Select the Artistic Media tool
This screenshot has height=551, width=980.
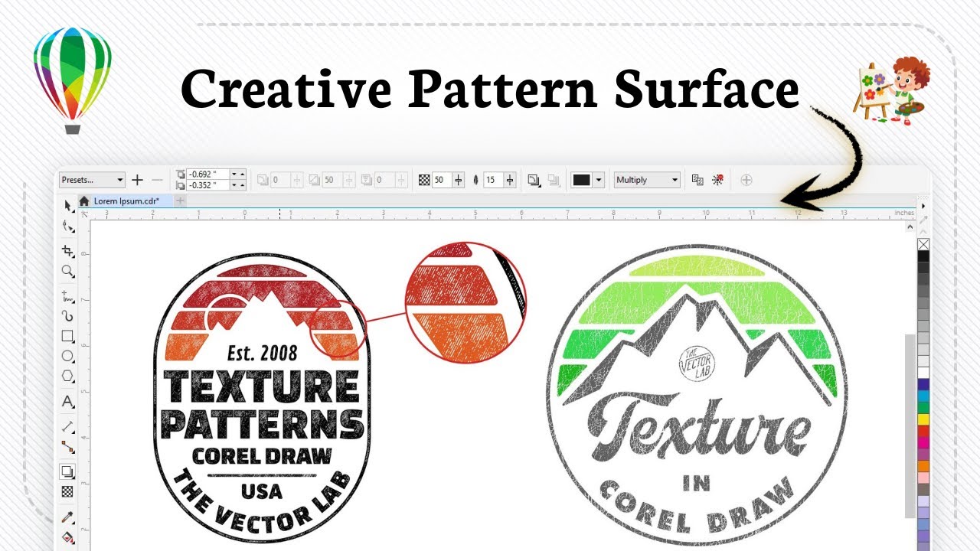[67, 315]
